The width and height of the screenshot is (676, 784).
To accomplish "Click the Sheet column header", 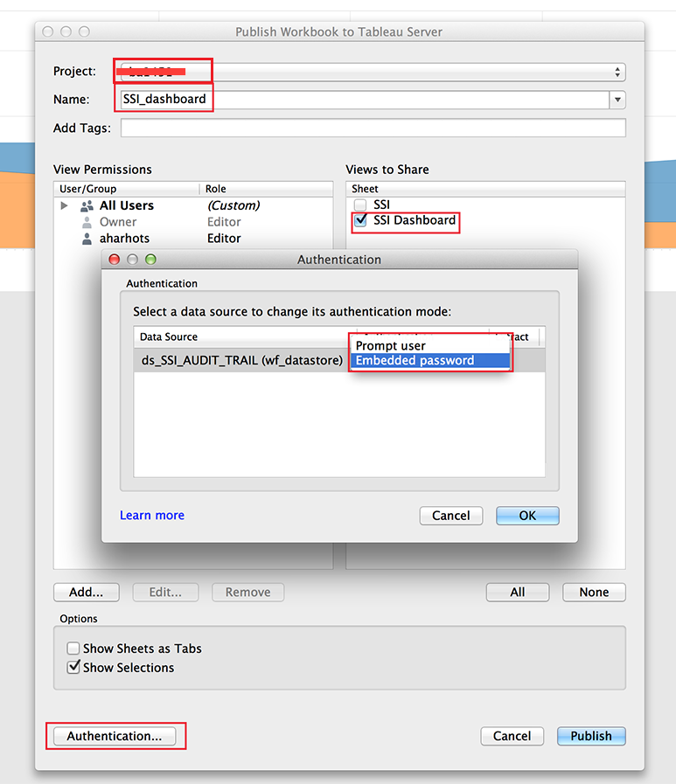I will 485,189.
